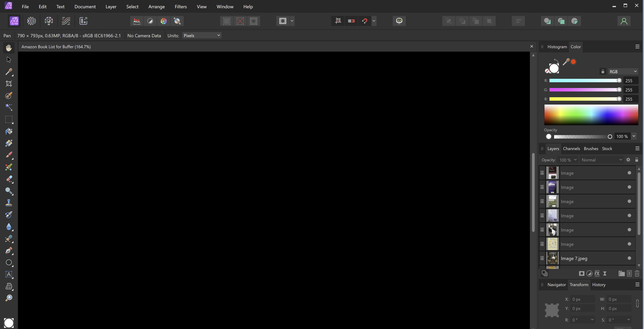Select the Crop tool

[9, 84]
